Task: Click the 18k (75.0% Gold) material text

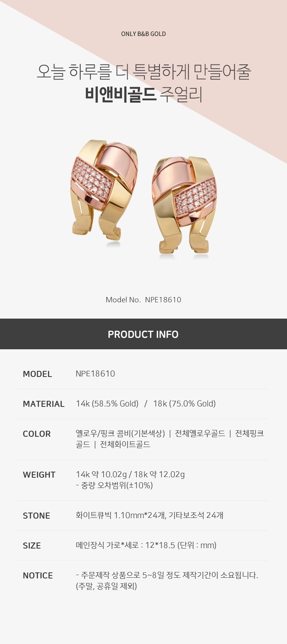Action: pyautogui.click(x=184, y=404)
